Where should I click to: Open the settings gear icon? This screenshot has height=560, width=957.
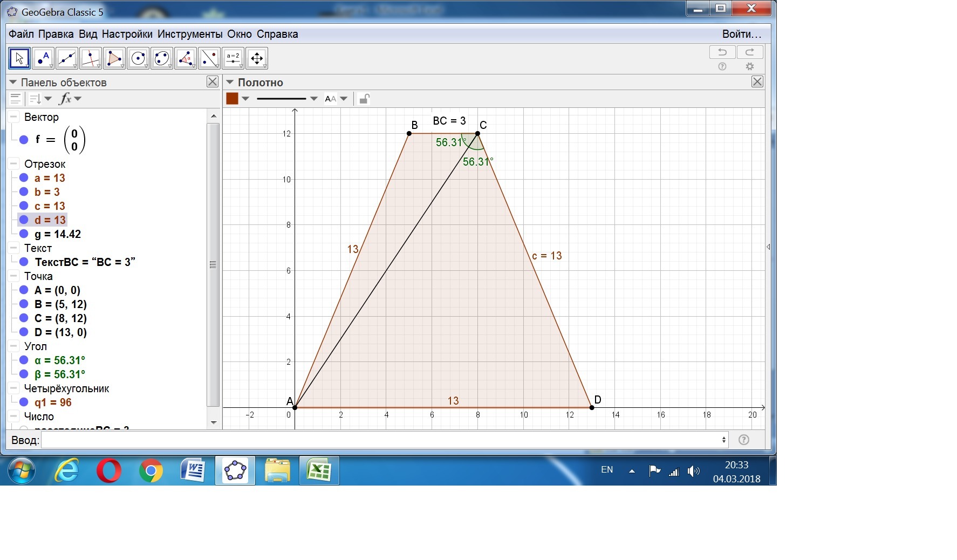(x=750, y=66)
